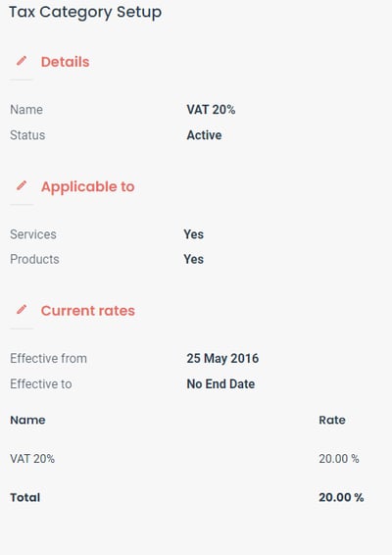Viewport: 392px width, 555px height.
Task: Click the pencil edit icon beside Details
Action: click(22, 61)
